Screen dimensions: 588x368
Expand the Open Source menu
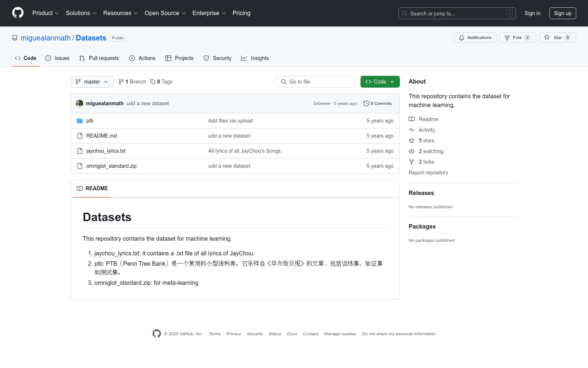click(165, 13)
